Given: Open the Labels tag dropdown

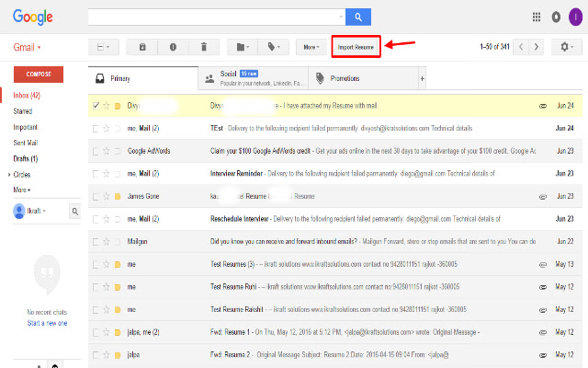Looking at the screenshot, I should (274, 47).
